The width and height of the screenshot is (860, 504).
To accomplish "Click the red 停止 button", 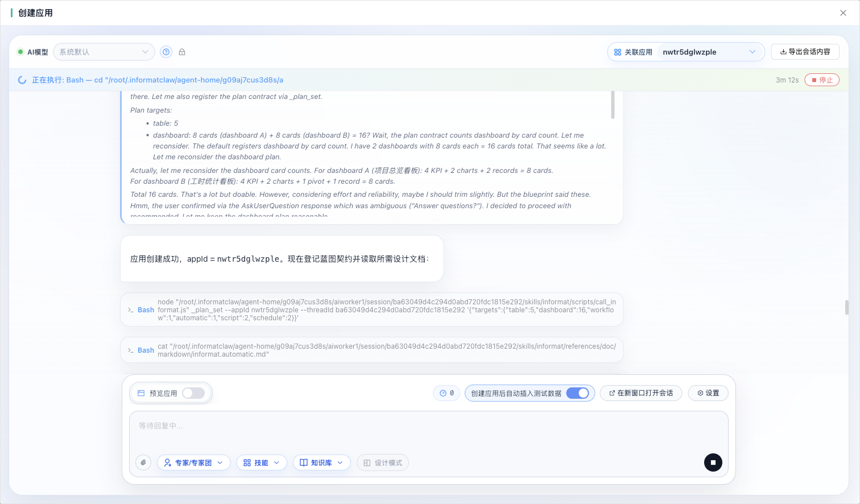I will click(x=822, y=80).
